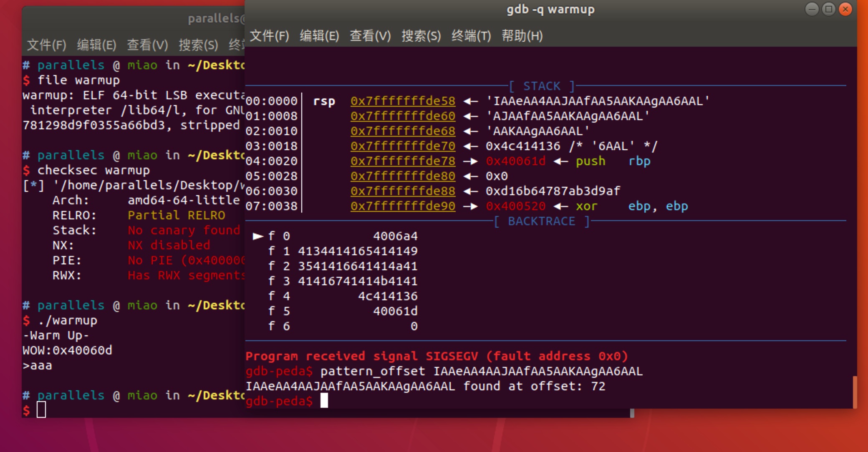Screen dimensions: 868x452
Task: Click the gdb window scrollbar handle
Action: pyautogui.click(x=855, y=392)
